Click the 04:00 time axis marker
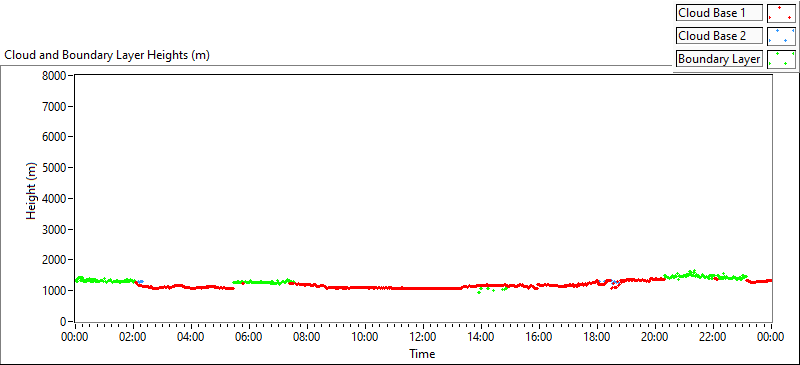 (191, 337)
